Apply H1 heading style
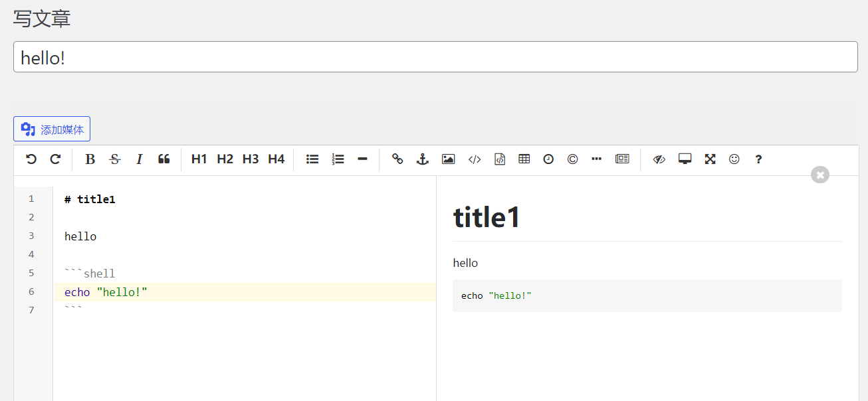868x401 pixels. click(199, 159)
